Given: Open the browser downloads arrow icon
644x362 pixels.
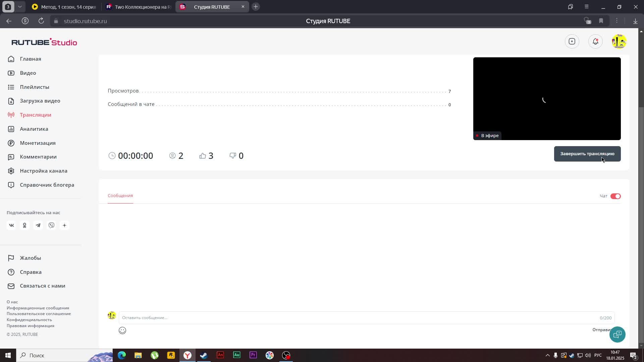Looking at the screenshot, I should click(635, 21).
